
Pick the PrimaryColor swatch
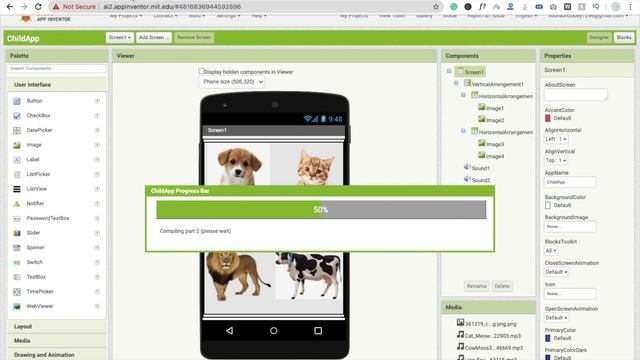click(548, 338)
